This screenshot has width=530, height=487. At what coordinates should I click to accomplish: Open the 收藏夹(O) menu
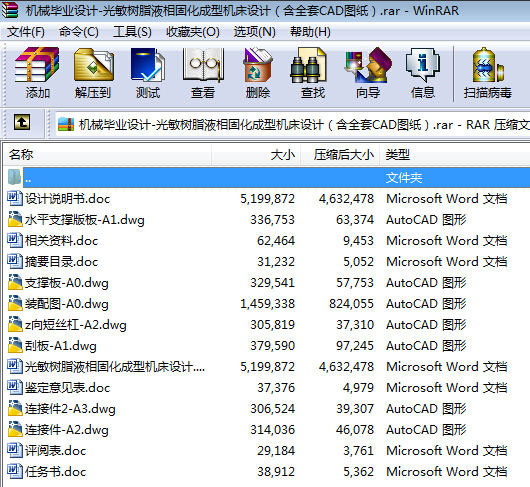[193, 32]
